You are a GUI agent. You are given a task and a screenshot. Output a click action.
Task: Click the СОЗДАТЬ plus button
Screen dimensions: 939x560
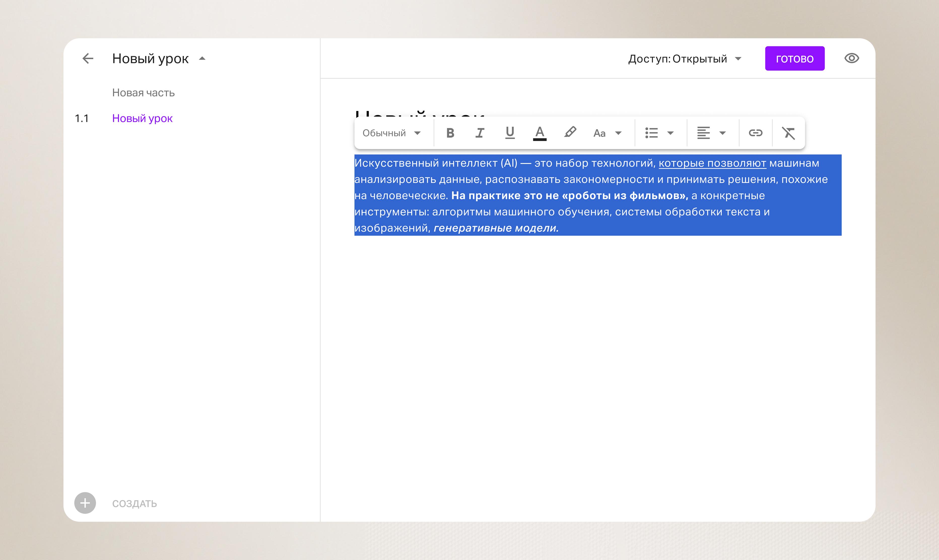click(85, 503)
